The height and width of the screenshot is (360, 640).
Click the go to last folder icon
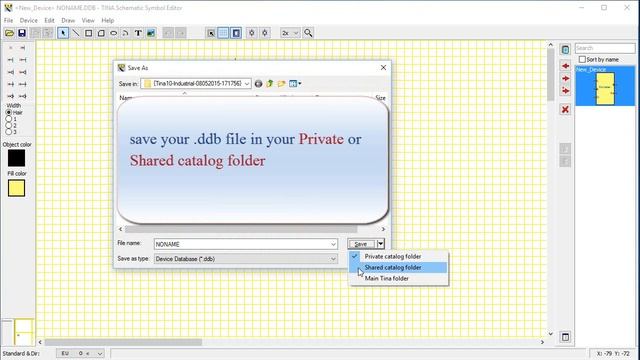pyautogui.click(x=258, y=84)
